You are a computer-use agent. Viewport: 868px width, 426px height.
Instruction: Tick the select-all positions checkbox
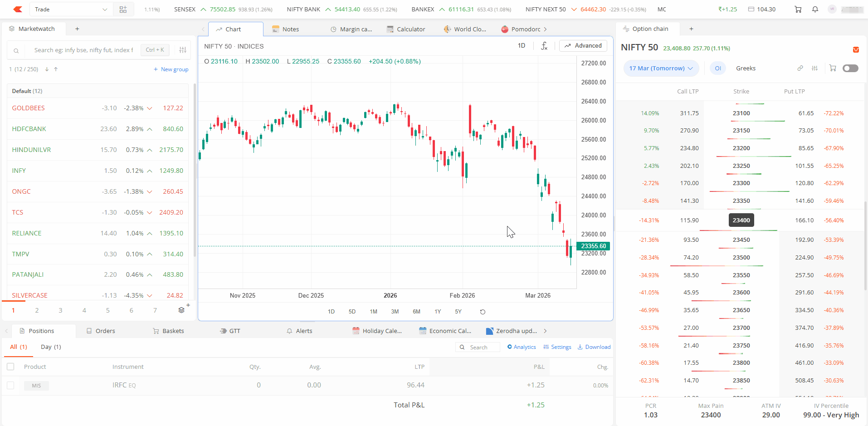pyautogui.click(x=11, y=367)
